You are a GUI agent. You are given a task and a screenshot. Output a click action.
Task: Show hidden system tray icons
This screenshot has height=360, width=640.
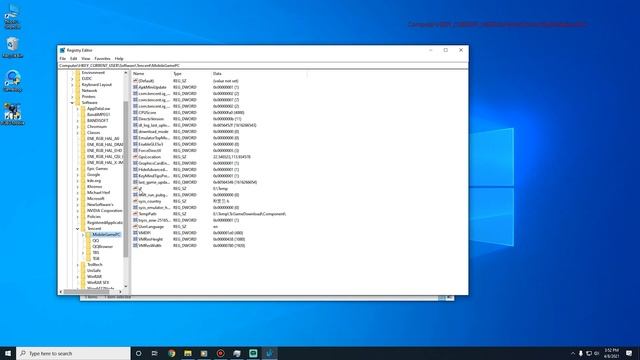pos(572,353)
